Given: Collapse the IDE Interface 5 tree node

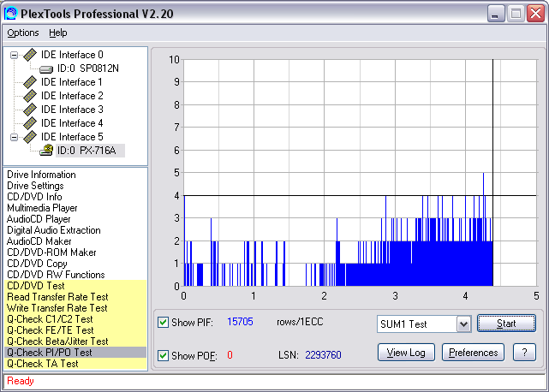Looking at the screenshot, I should (x=14, y=137).
